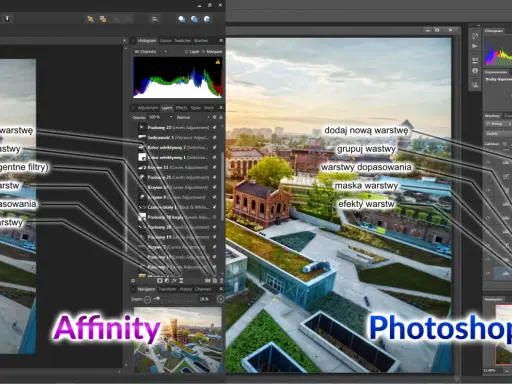Click hourglass icon below Affinity layers list
Image resolution: width=512 pixels, height=384 pixels.
[181, 281]
